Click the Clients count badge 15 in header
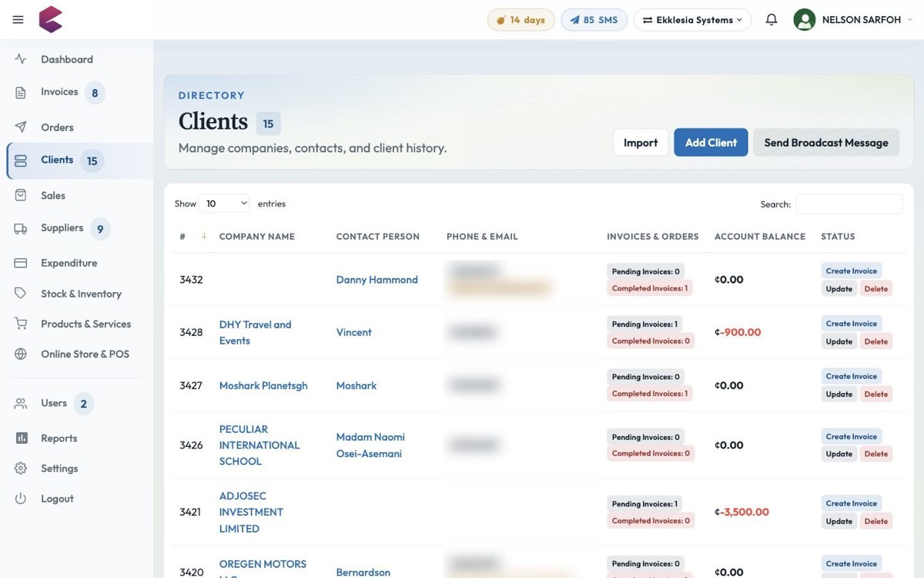This screenshot has height=578, width=924. pyautogui.click(x=268, y=123)
